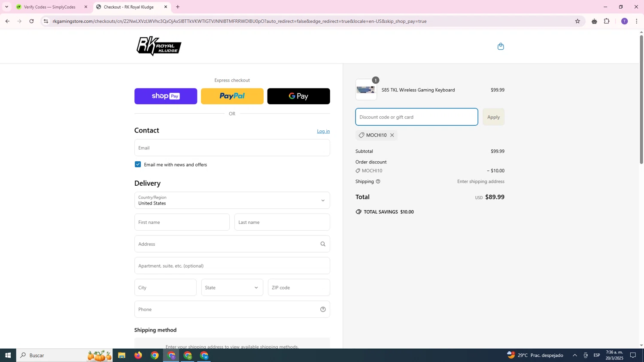Viewport: 644px width, 362px height.
Task: Click the RK Royal Kludge logo
Action: coord(159,46)
